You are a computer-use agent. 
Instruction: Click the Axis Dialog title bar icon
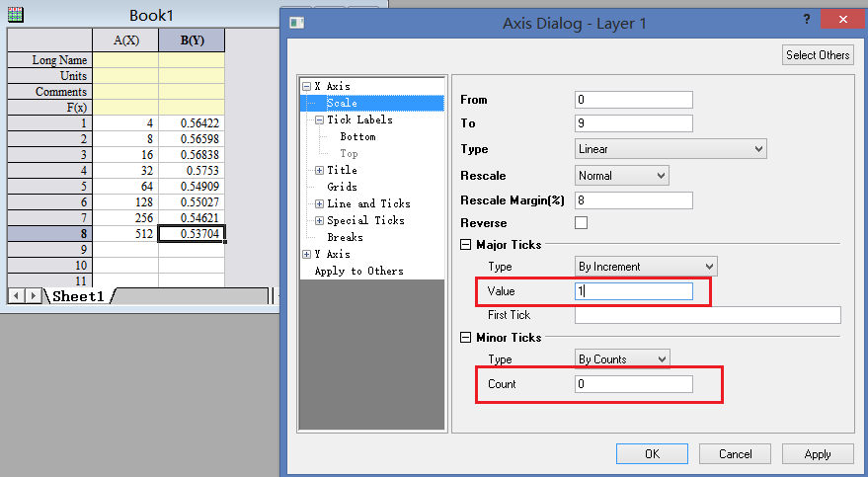tap(297, 23)
